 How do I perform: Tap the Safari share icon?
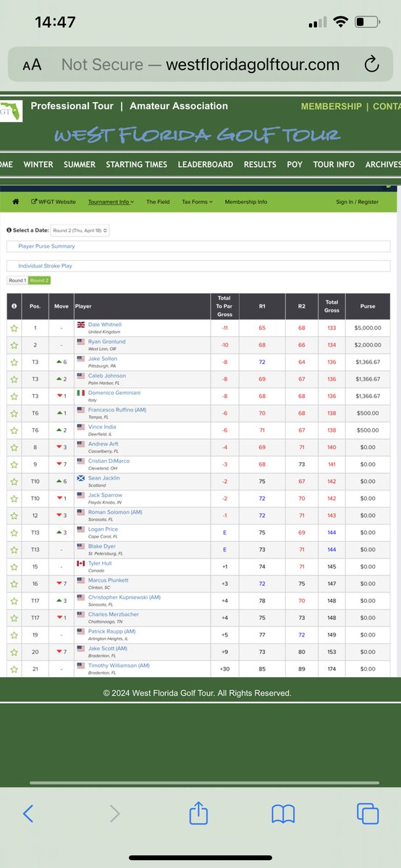pyautogui.click(x=198, y=813)
